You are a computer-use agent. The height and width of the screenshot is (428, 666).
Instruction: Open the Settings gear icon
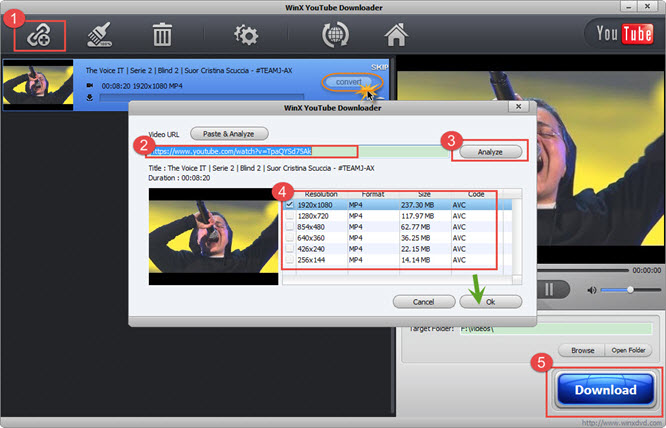(x=246, y=35)
